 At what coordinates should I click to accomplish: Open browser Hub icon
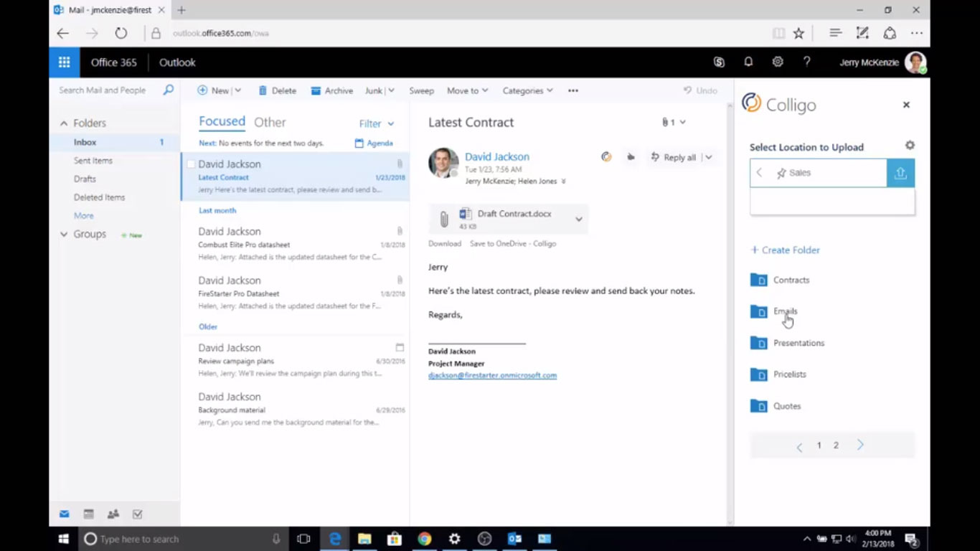(835, 33)
